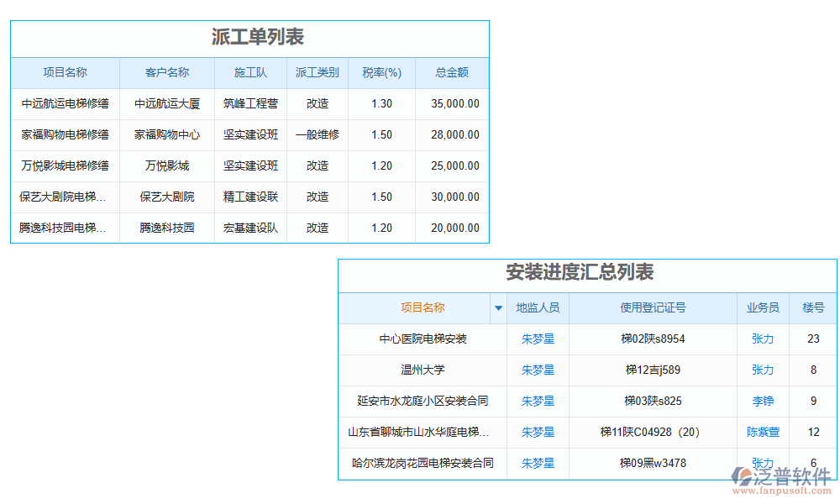The height and width of the screenshot is (504, 840).
Task: Click 朱梦星 in the 中心医院电梯安装 row
Action: click(x=538, y=339)
